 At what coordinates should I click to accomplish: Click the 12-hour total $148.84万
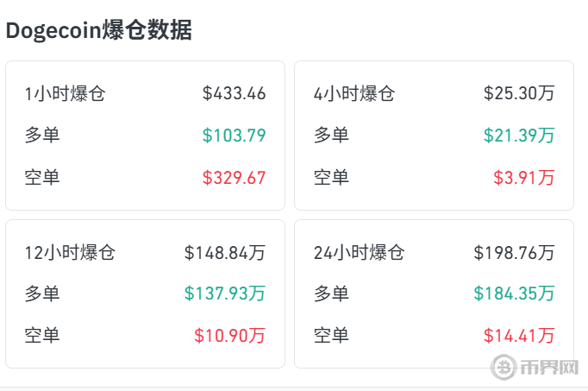(225, 253)
